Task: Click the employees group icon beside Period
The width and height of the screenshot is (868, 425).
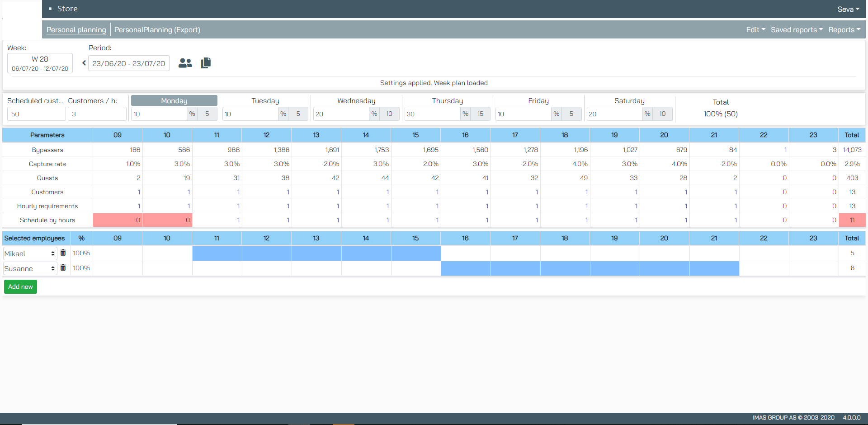Action: click(185, 63)
